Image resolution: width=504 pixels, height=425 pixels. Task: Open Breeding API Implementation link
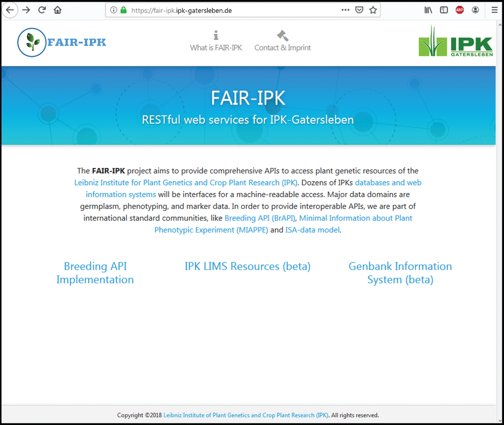point(95,273)
